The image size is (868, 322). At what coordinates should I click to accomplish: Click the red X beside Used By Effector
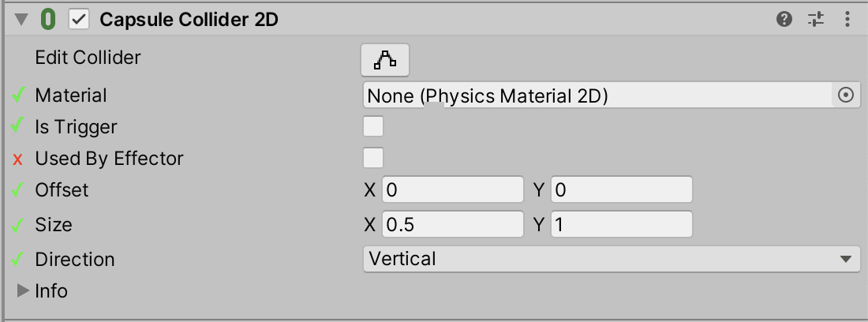(18, 159)
